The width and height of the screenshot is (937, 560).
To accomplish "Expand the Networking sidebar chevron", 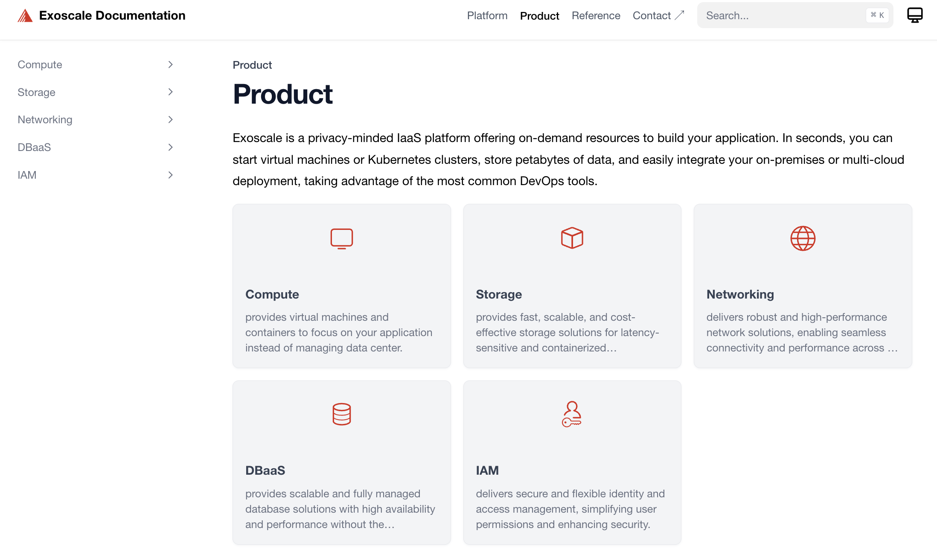I will click(x=170, y=120).
